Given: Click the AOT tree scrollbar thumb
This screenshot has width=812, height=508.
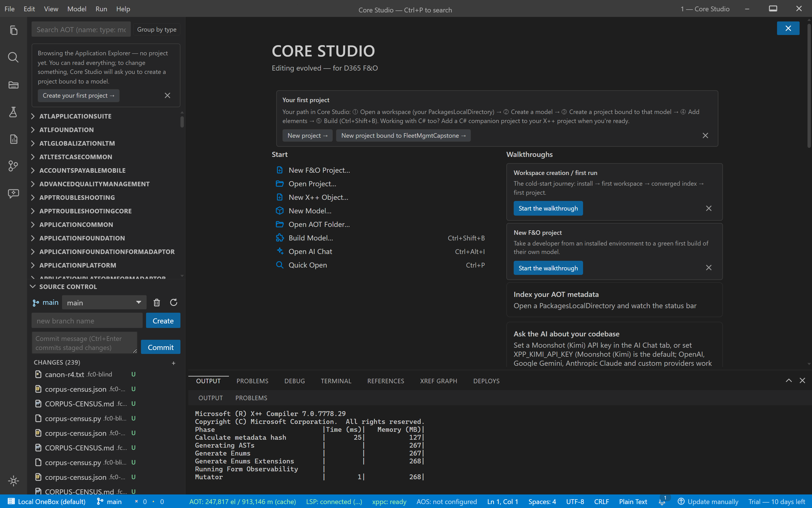Looking at the screenshot, I should (182, 122).
